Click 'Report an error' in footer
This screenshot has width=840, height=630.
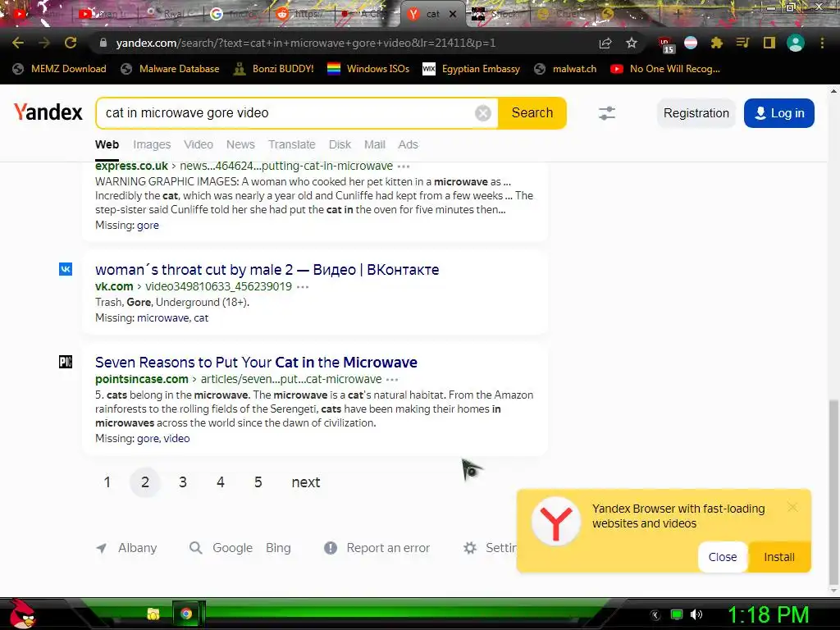click(388, 548)
